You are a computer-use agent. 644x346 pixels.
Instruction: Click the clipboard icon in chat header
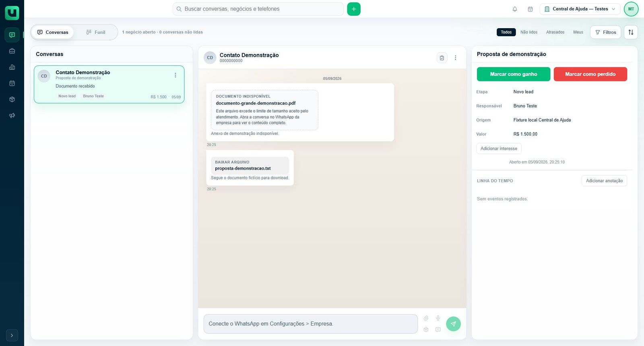[x=442, y=58]
